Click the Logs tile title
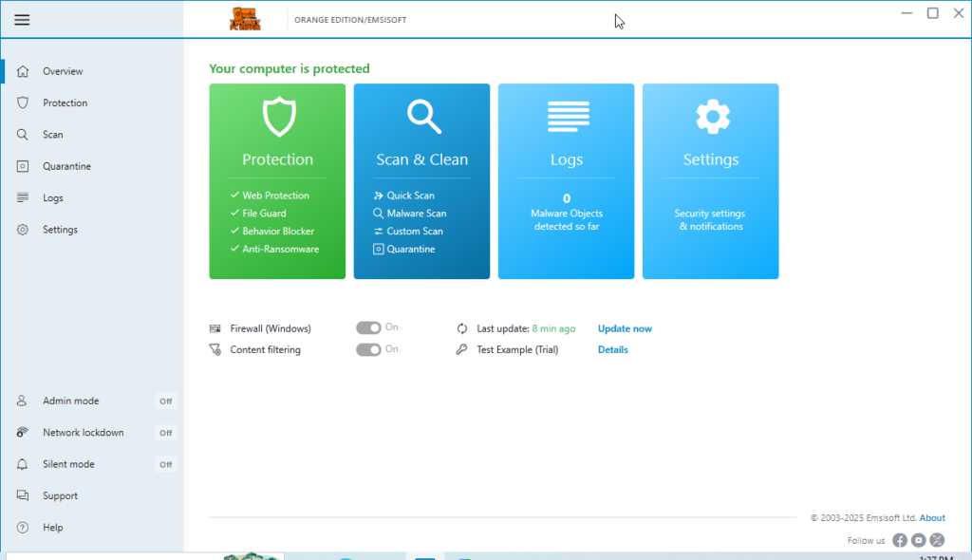The width and height of the screenshot is (972, 560). click(x=567, y=160)
